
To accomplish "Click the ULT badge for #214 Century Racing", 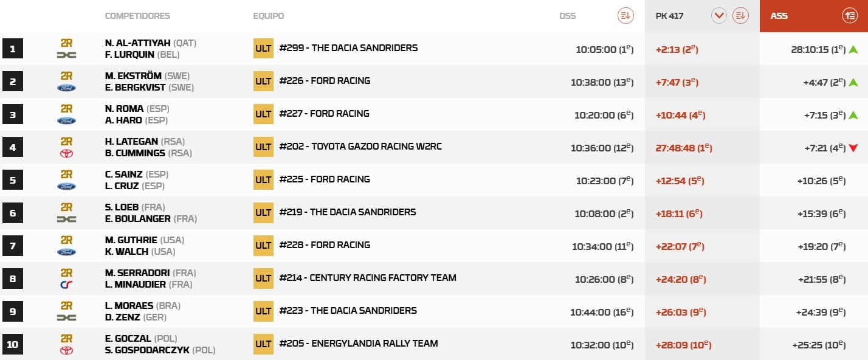I will click(x=263, y=278).
